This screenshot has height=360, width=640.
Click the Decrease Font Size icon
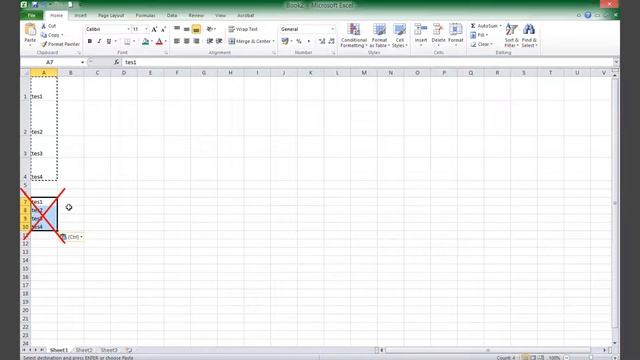point(163,29)
